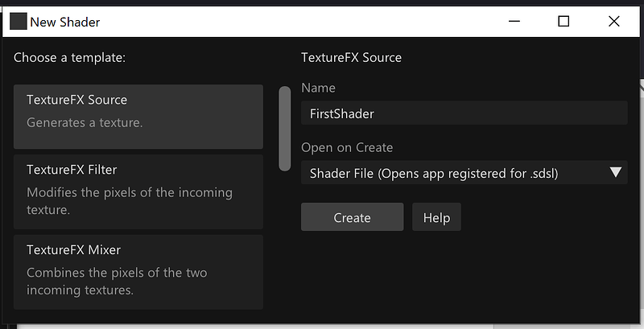Viewport: 644px width, 329px height.
Task: Pick the TextureFX Mixer template
Action: click(138, 272)
